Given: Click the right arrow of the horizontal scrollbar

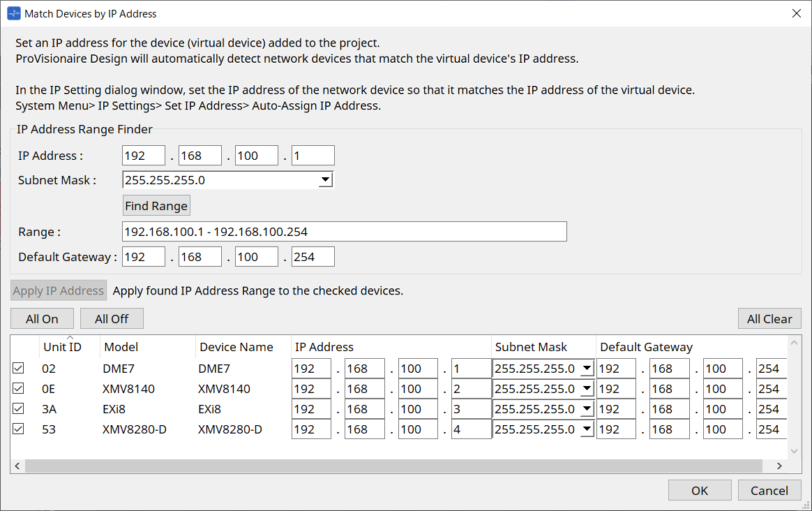Looking at the screenshot, I should click(780, 465).
